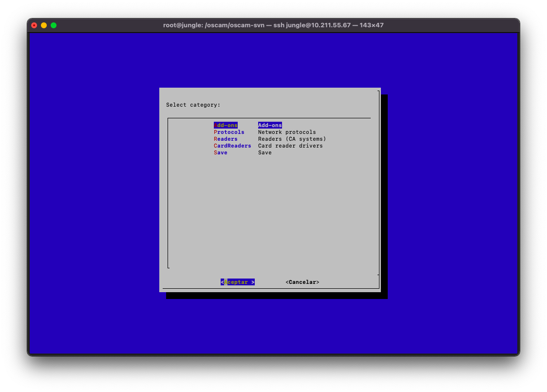Click the highlighted Add-ons description text

coord(270,125)
